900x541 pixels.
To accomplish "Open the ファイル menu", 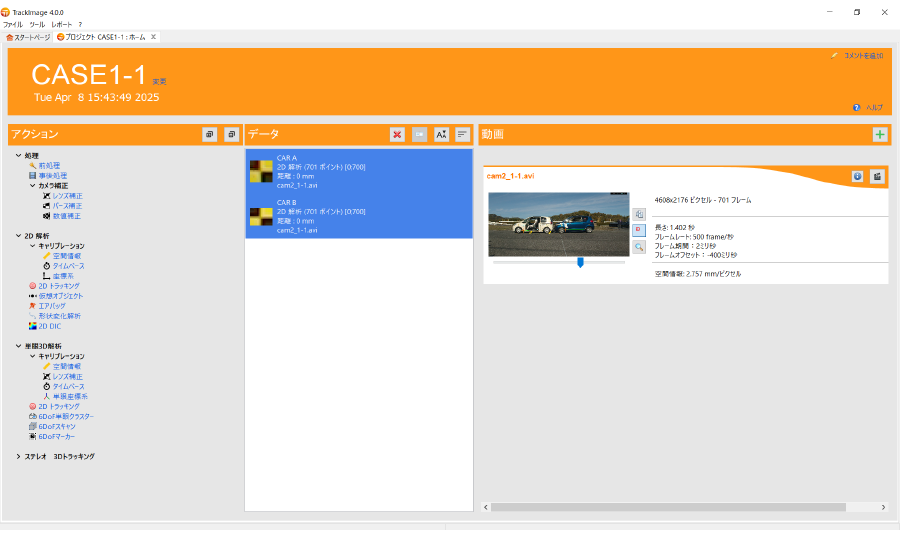I will click(x=12, y=23).
